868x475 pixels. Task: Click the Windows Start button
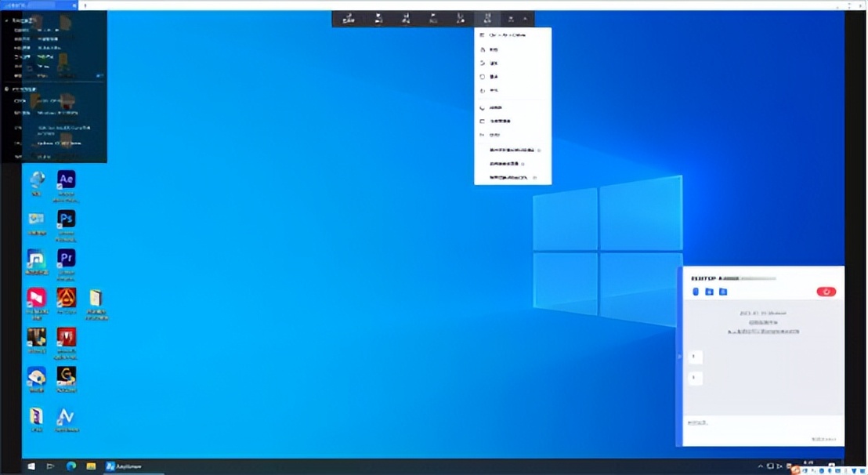pos(31,466)
